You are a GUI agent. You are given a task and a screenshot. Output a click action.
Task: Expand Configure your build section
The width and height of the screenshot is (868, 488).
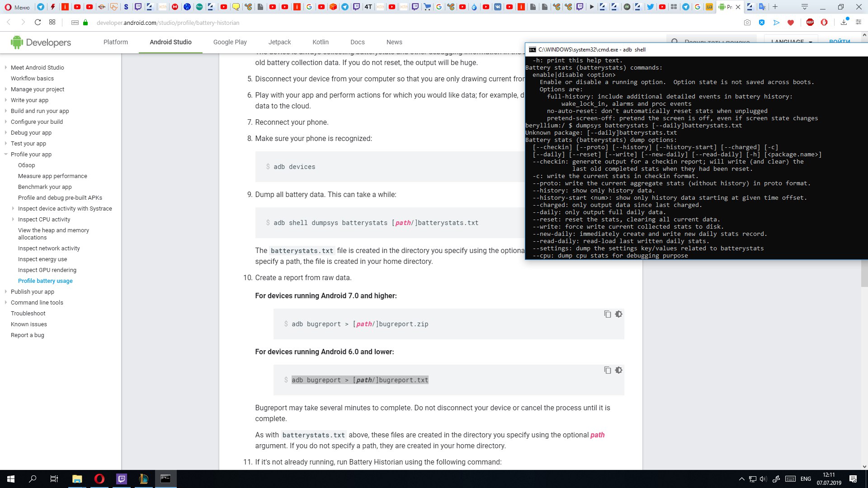(x=6, y=122)
